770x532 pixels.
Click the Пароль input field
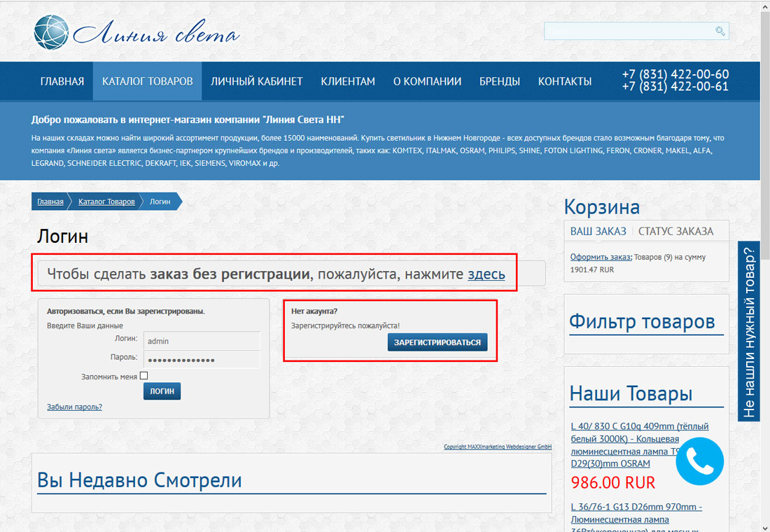202,360
